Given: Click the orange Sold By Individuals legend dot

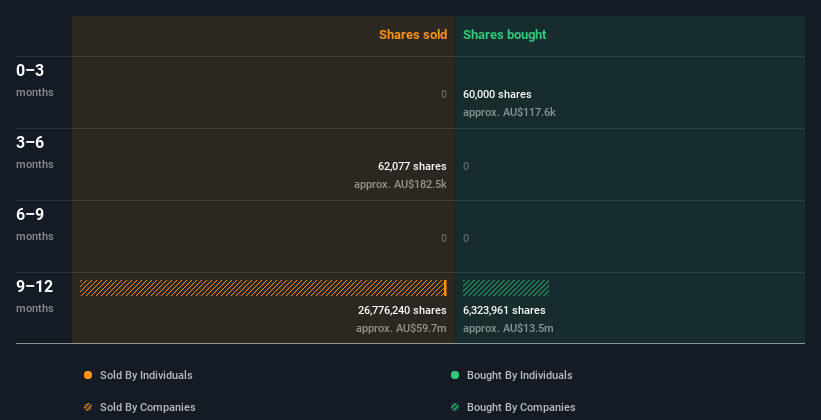Looking at the screenshot, I should coord(88,375).
